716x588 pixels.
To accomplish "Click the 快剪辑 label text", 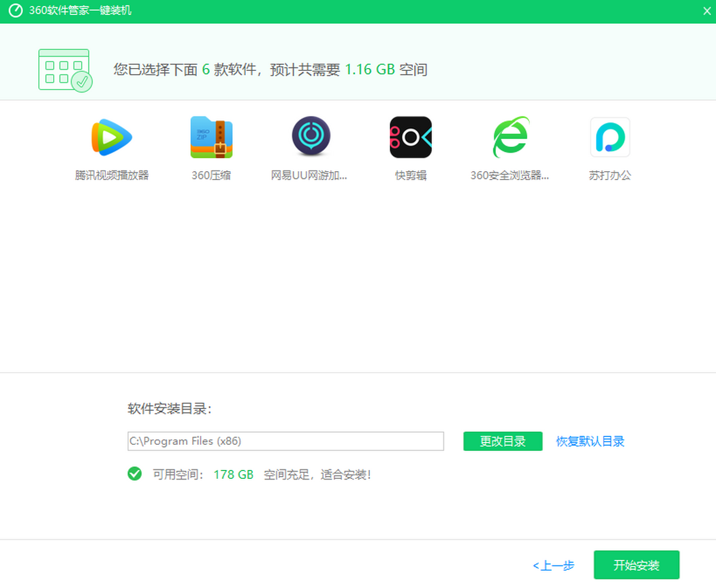I will pos(411,175).
